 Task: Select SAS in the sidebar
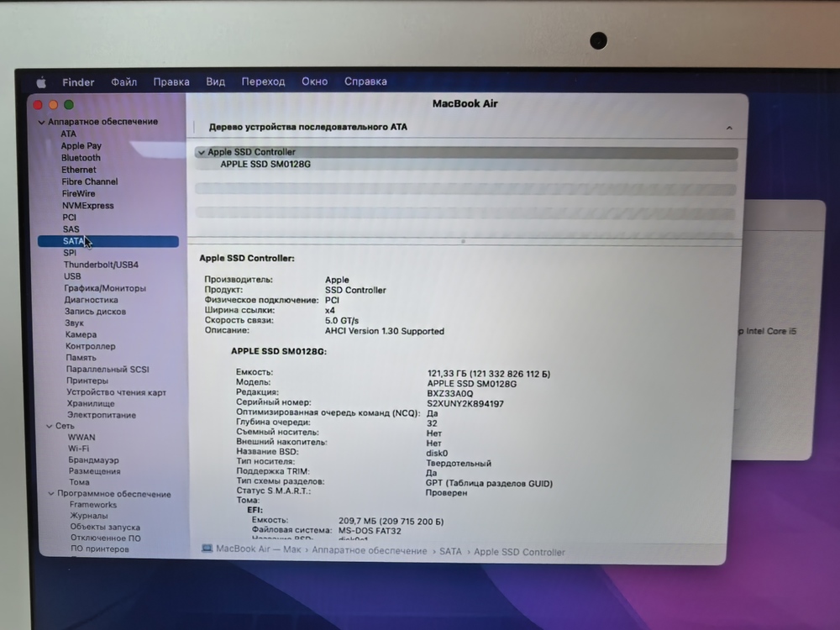tap(71, 228)
